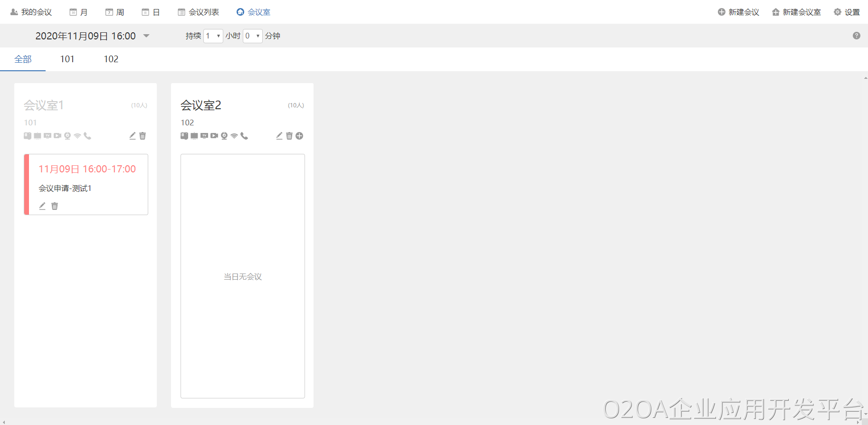This screenshot has width=868, height=425.
Task: Click the plus icon on 会议室2 card
Action: tap(299, 136)
